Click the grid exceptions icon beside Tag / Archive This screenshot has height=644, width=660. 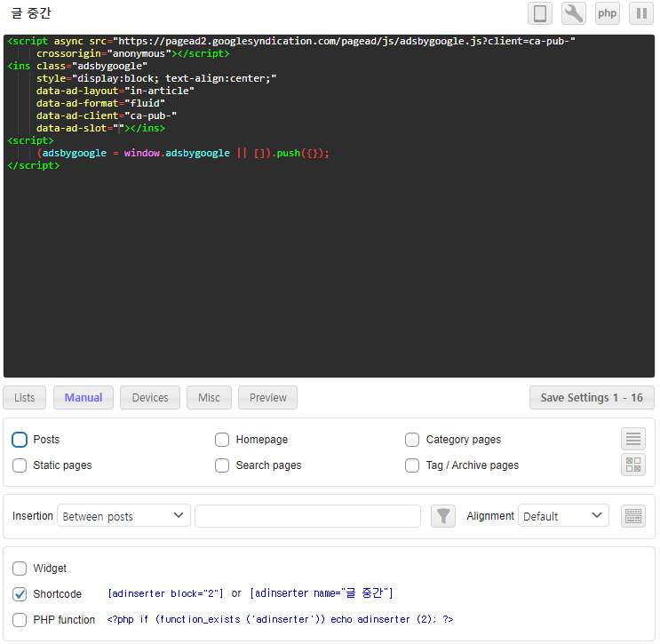(633, 465)
